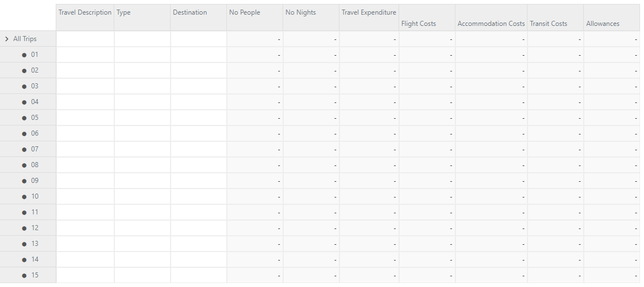
Task: Click the Type cell for trip 07
Action: [x=142, y=149]
